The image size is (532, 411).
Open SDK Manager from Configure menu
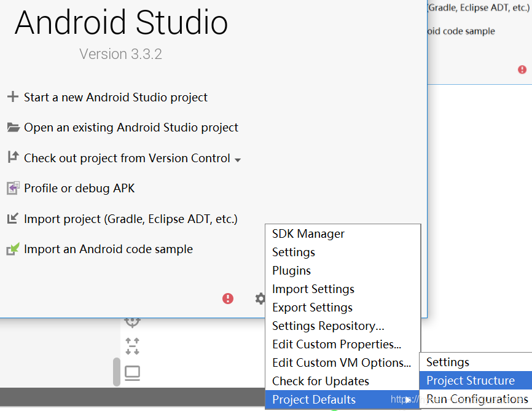(343, 234)
